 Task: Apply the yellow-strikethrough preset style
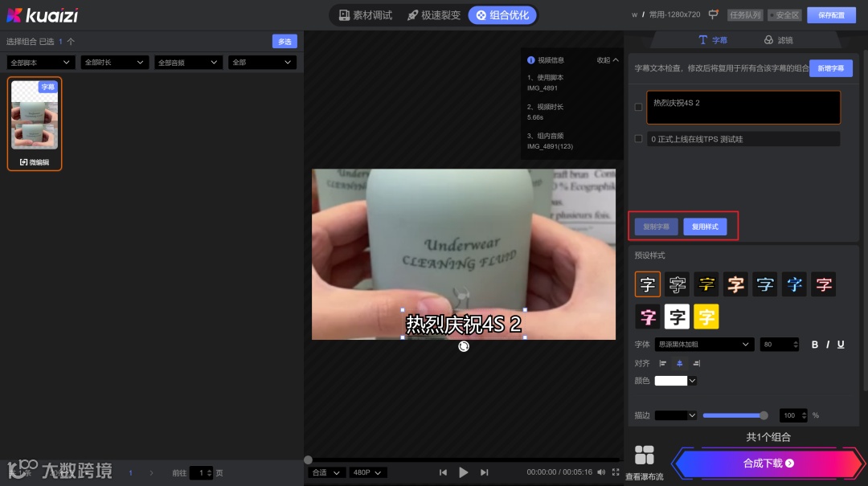point(706,284)
